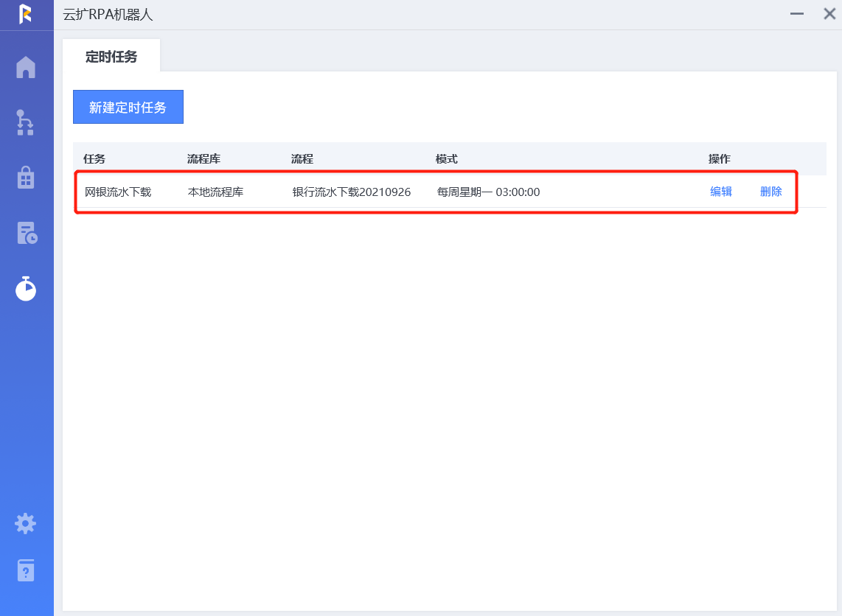Click the 新建定时任务 button
The width and height of the screenshot is (842, 616).
(x=128, y=108)
